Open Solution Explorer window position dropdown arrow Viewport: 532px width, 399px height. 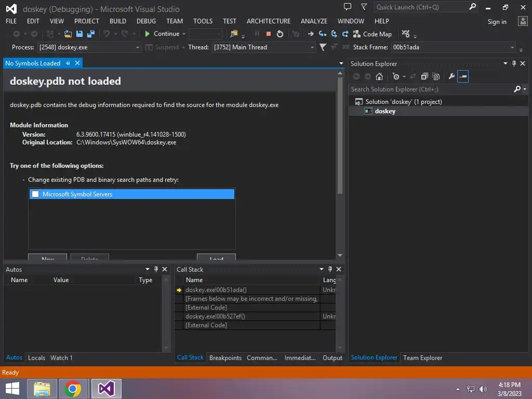point(505,63)
